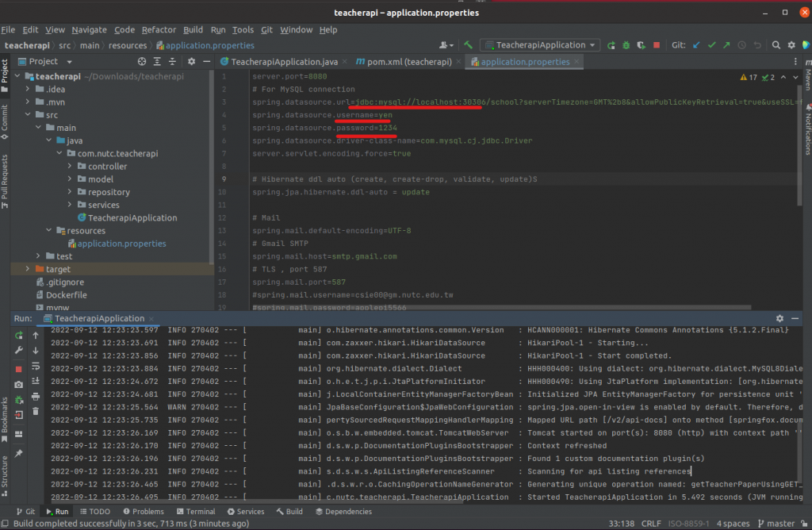Open user account dropdown icon
This screenshot has width=812, height=530.
tap(446, 45)
